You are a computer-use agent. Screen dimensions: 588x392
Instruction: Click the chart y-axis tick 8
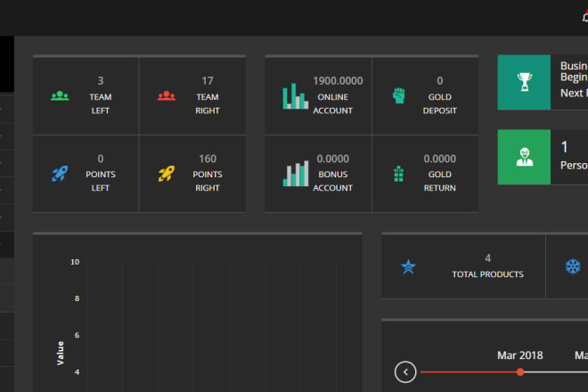[77, 298]
